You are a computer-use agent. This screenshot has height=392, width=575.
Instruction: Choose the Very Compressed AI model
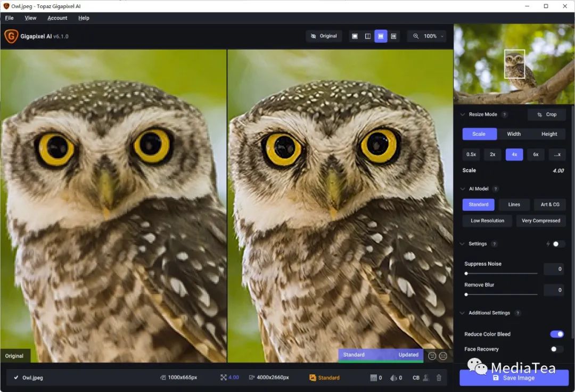[541, 220]
